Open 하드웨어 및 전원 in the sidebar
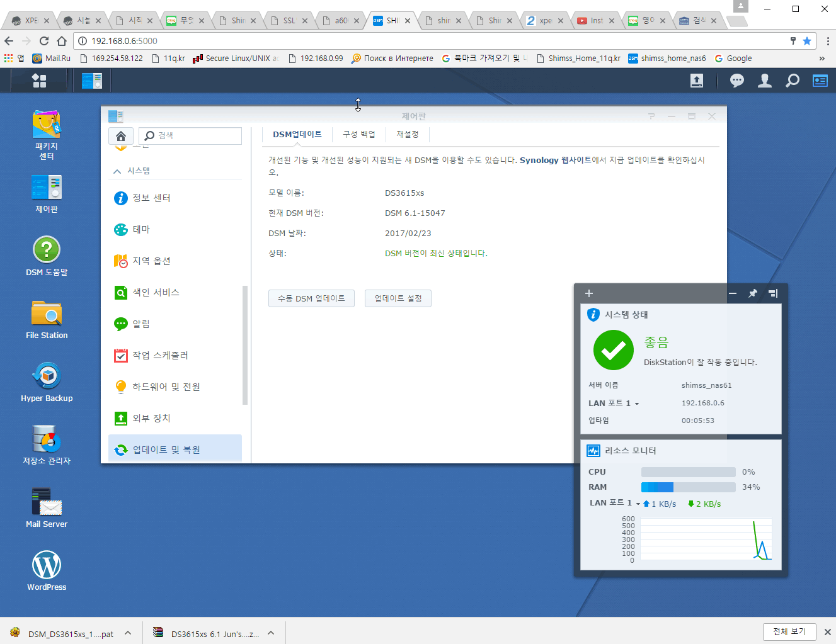 pos(175,387)
